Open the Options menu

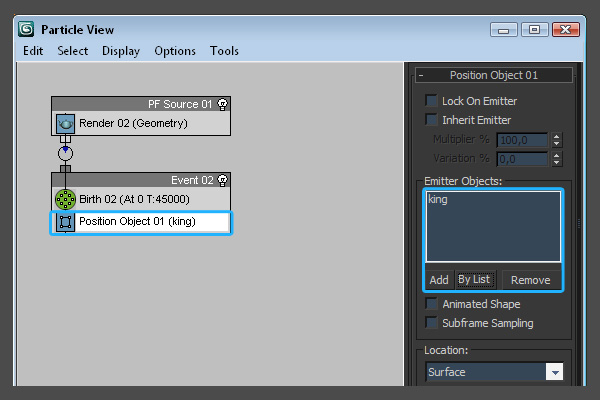(175, 51)
